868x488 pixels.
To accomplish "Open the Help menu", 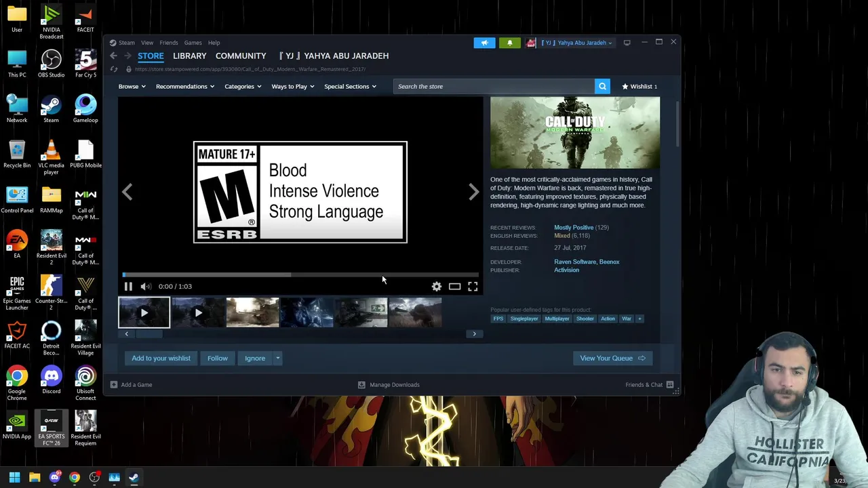I will (x=214, y=43).
